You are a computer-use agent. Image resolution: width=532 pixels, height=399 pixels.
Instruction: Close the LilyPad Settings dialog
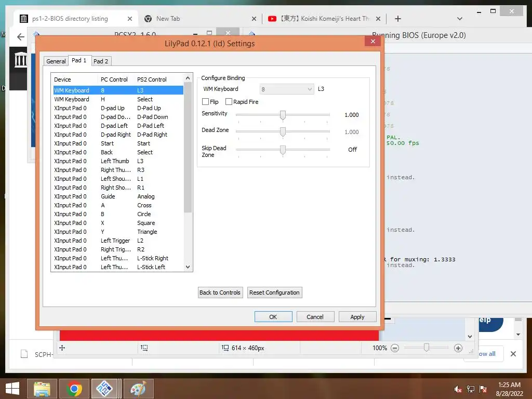click(x=373, y=42)
